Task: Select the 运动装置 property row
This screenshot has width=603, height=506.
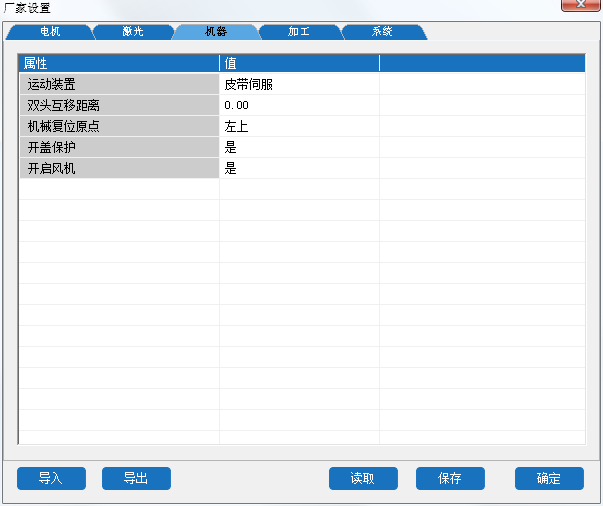Action: (118, 85)
